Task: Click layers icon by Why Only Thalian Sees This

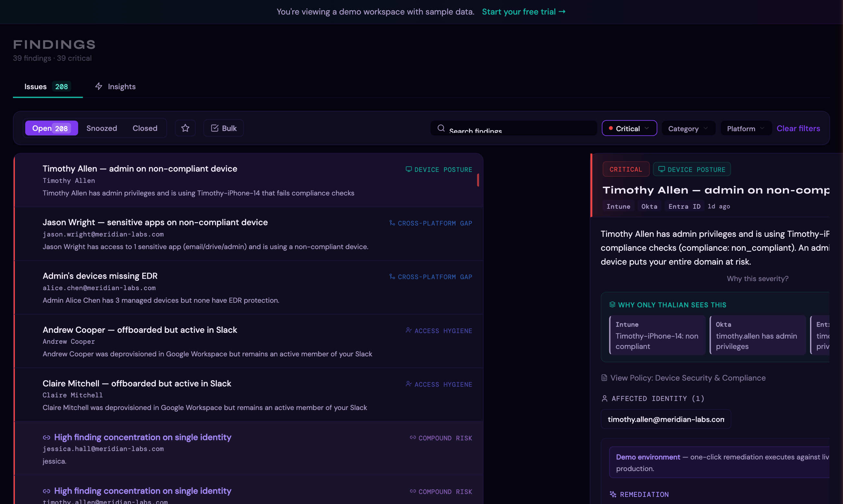Action: click(612, 304)
